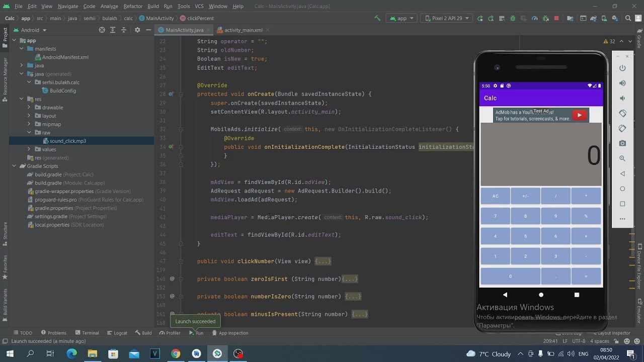
Task: Click the Windows Start button
Action: pos(10,354)
